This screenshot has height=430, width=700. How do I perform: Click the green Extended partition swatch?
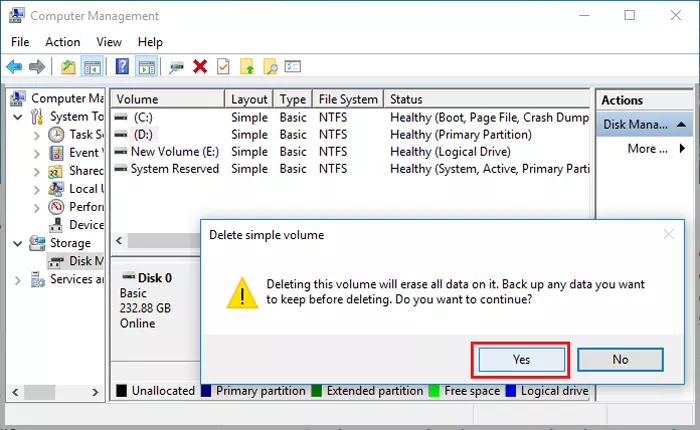[x=317, y=391]
